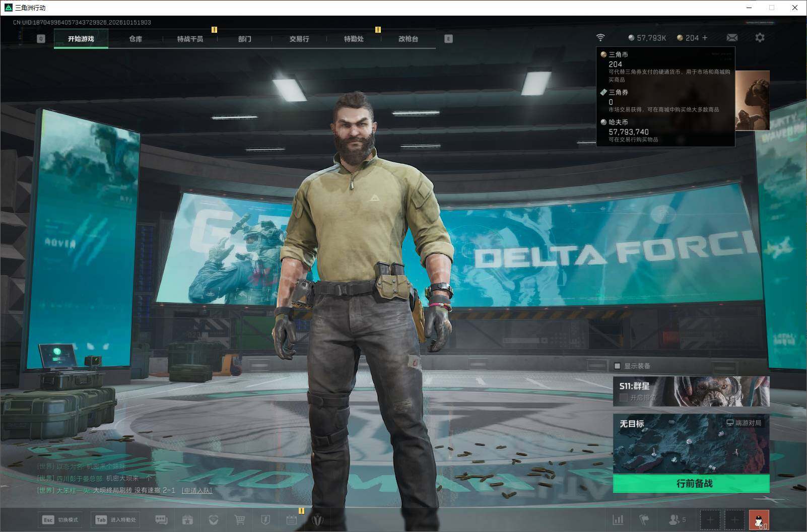The width and height of the screenshot is (807, 532).
Task: Open the mail envelope icon
Action: 732,38
